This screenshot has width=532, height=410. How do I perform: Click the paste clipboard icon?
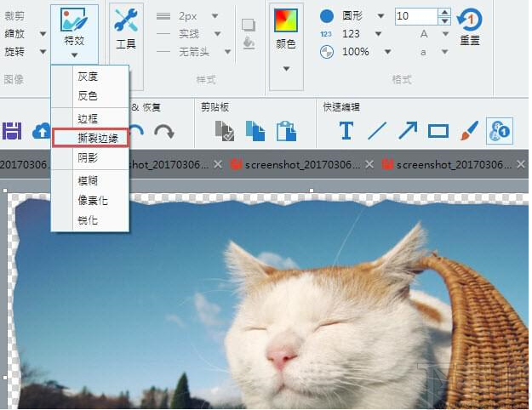pyautogui.click(x=286, y=131)
